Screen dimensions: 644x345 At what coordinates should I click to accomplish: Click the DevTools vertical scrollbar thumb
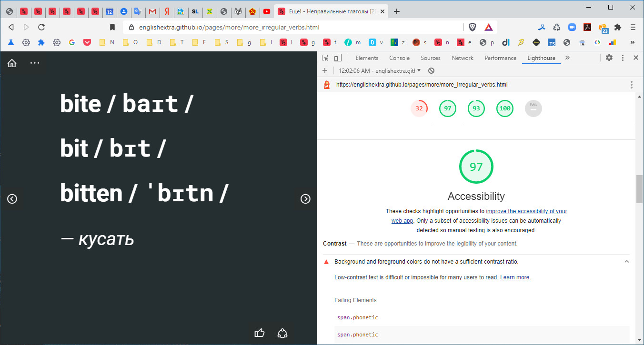tap(640, 189)
